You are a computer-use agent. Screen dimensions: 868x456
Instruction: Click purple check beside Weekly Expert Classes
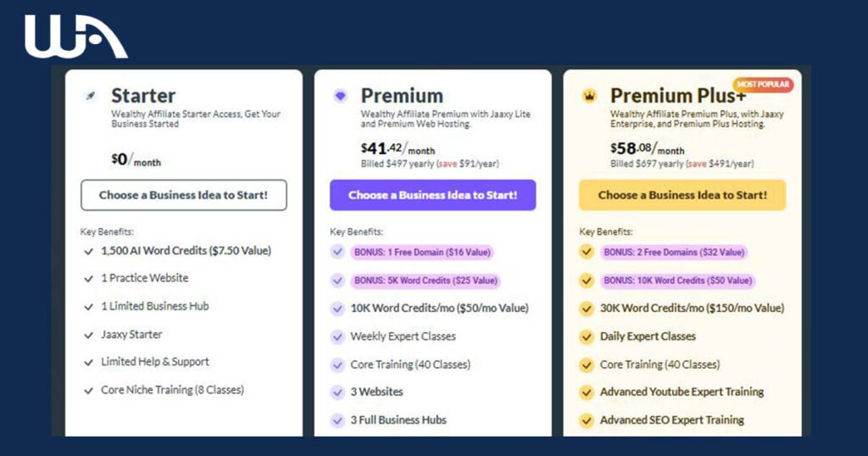point(337,336)
